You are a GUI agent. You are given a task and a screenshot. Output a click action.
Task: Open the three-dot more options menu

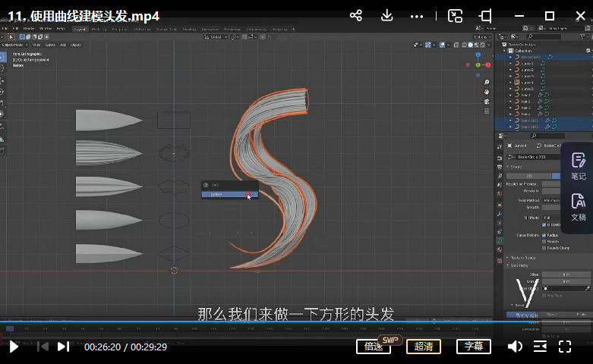pyautogui.click(x=417, y=15)
